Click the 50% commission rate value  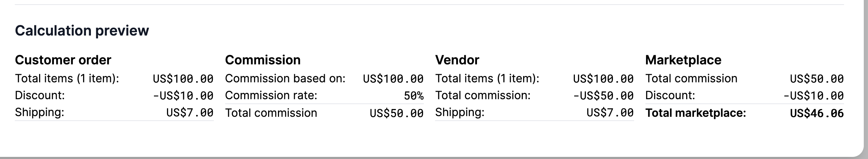tap(414, 96)
